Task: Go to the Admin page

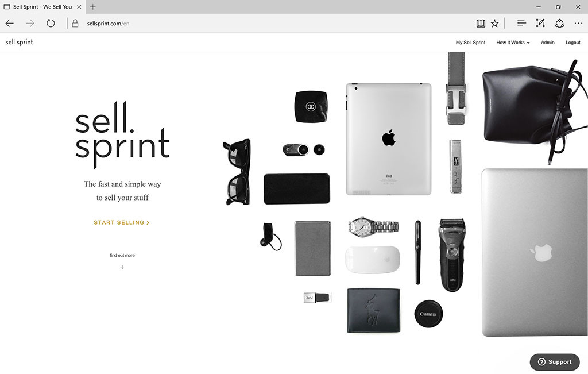Action: coord(547,43)
